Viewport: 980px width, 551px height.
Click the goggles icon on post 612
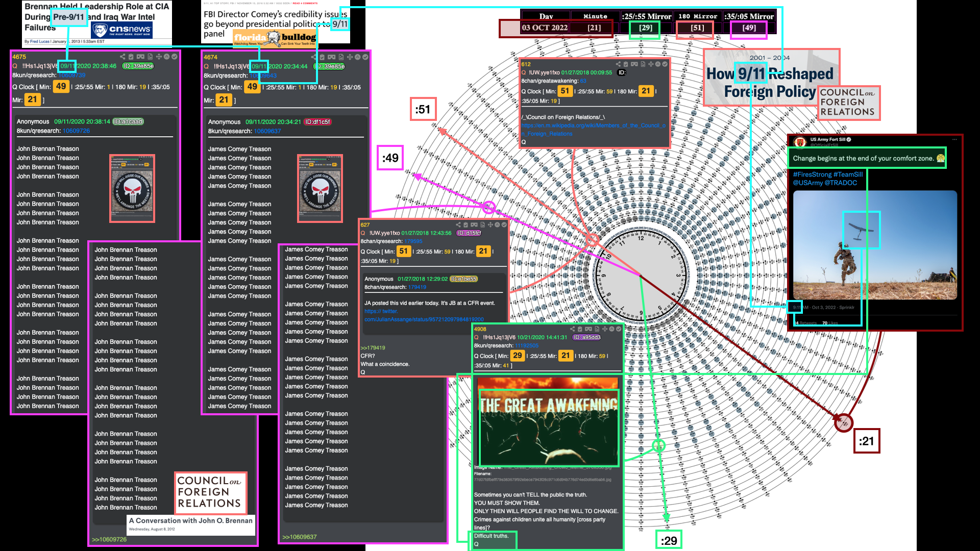tap(634, 64)
